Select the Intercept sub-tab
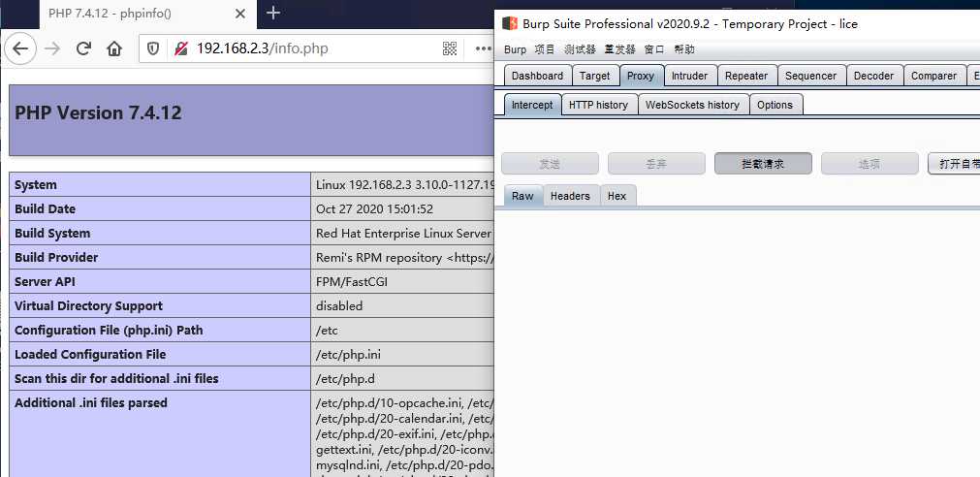Viewport: 980px width, 477px height. 532,105
